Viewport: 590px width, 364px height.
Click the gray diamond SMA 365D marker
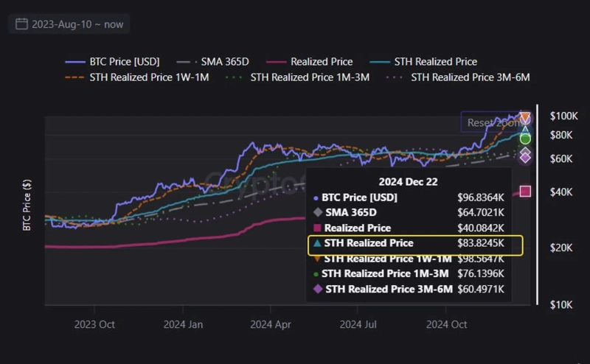pyautogui.click(x=525, y=152)
